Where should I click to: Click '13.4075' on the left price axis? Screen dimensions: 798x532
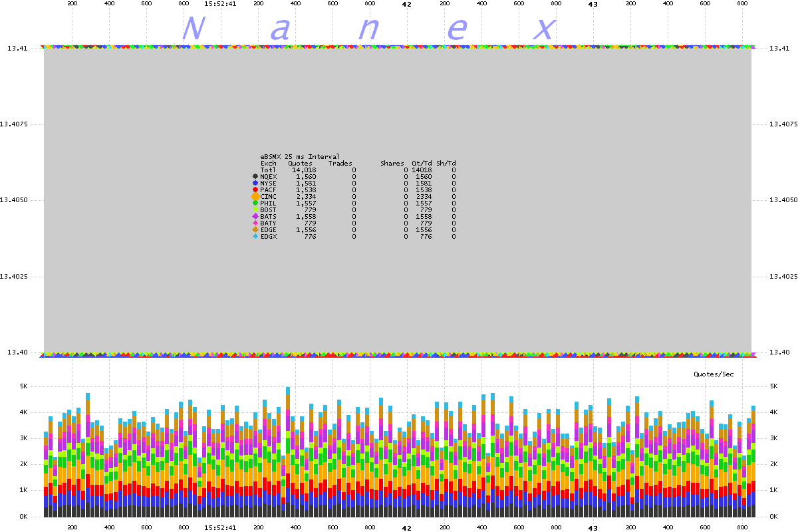[13, 124]
